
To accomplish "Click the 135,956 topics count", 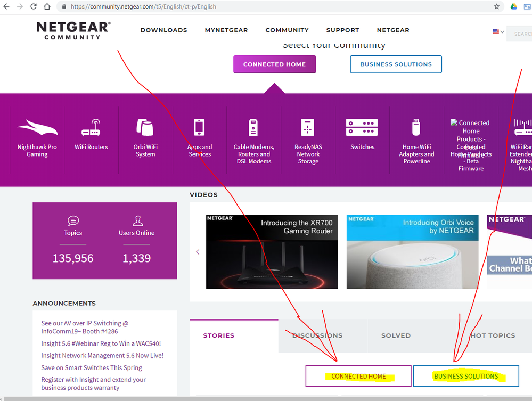I will [x=73, y=258].
